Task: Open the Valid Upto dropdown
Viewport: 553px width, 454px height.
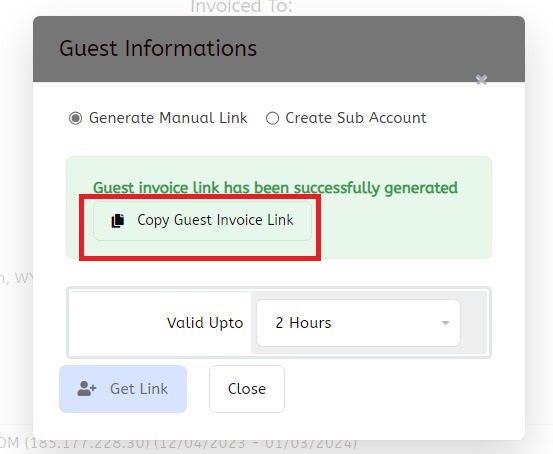Action: (358, 323)
